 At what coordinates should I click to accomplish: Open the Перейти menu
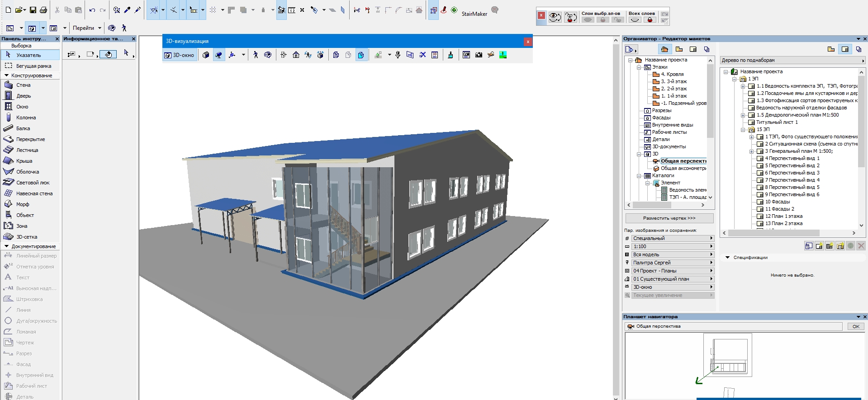point(87,28)
